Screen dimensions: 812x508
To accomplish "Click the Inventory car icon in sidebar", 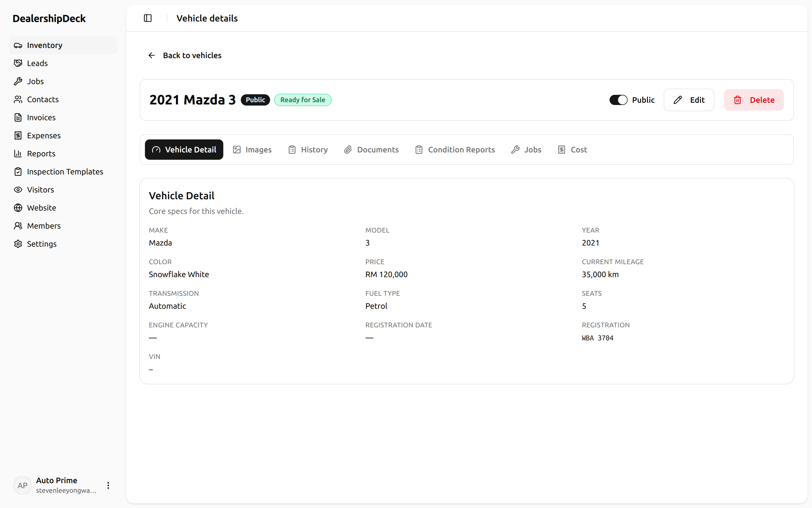I will pos(18,45).
